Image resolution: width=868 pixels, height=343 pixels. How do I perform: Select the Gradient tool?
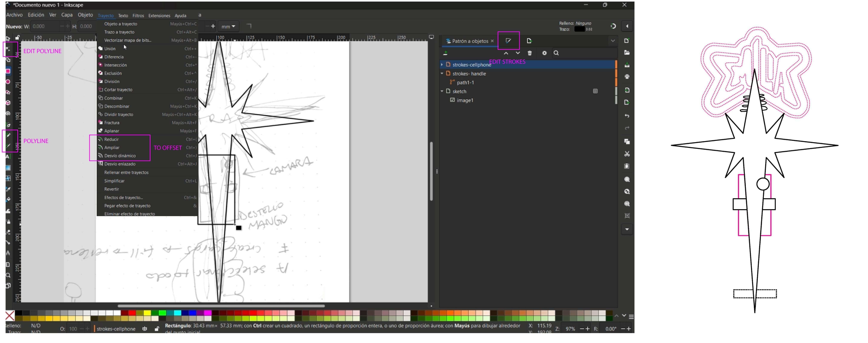point(8,167)
